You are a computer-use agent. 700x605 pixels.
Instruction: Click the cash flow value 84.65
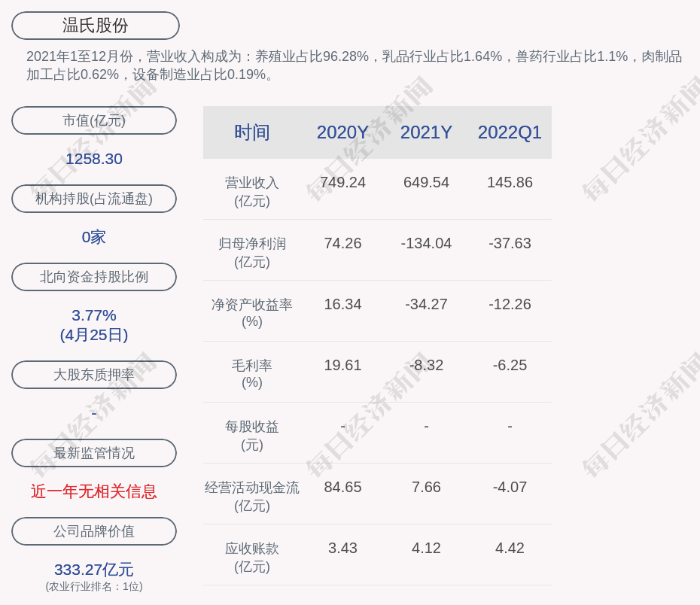coord(342,487)
